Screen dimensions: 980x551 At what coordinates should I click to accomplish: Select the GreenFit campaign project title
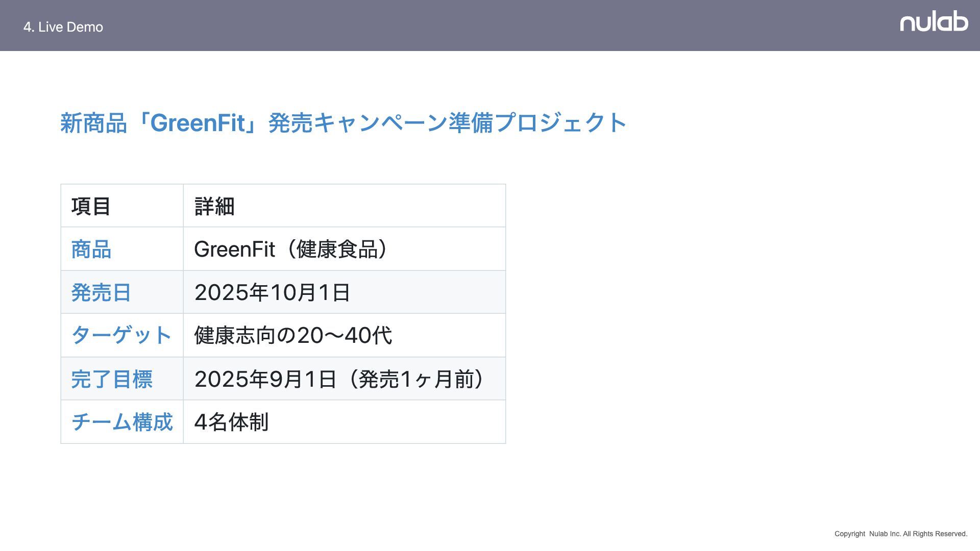pos(344,123)
